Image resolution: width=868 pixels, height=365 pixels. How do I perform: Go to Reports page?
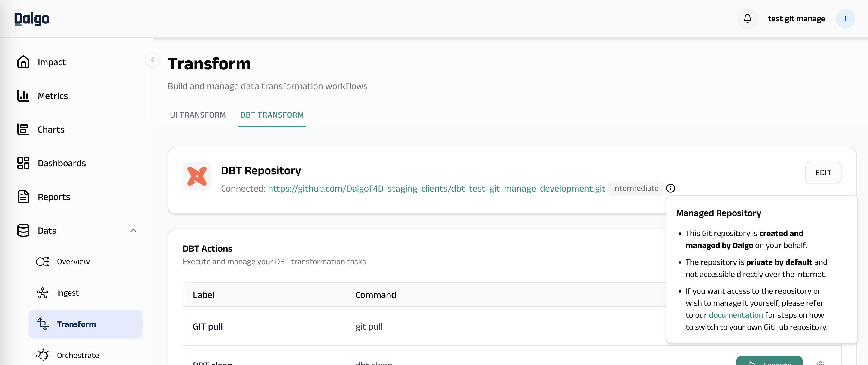pyautogui.click(x=54, y=197)
